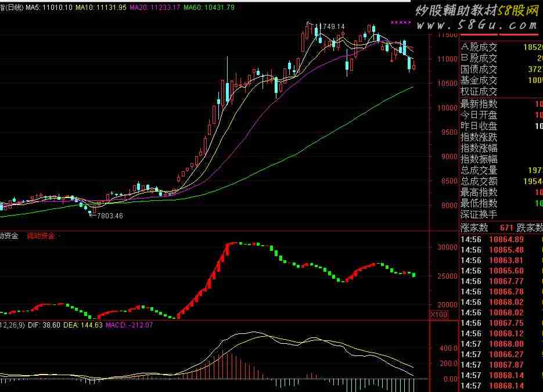This screenshot has width=543, height=392.
Task: Select the 总成交额 row label
Action: [479, 181]
